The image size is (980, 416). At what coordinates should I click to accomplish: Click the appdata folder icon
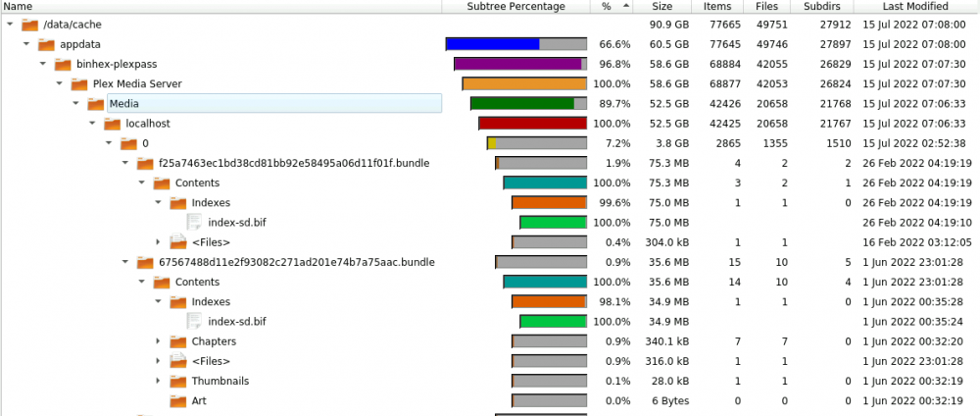[46, 44]
